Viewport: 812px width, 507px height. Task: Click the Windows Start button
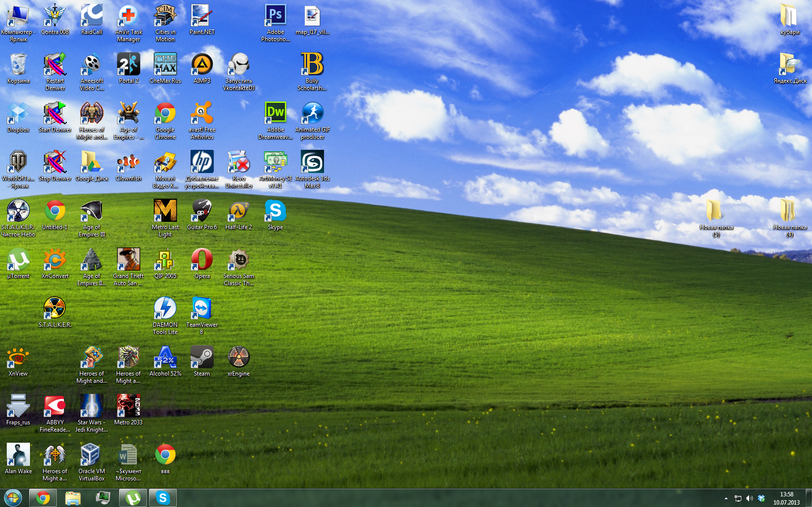point(13,497)
